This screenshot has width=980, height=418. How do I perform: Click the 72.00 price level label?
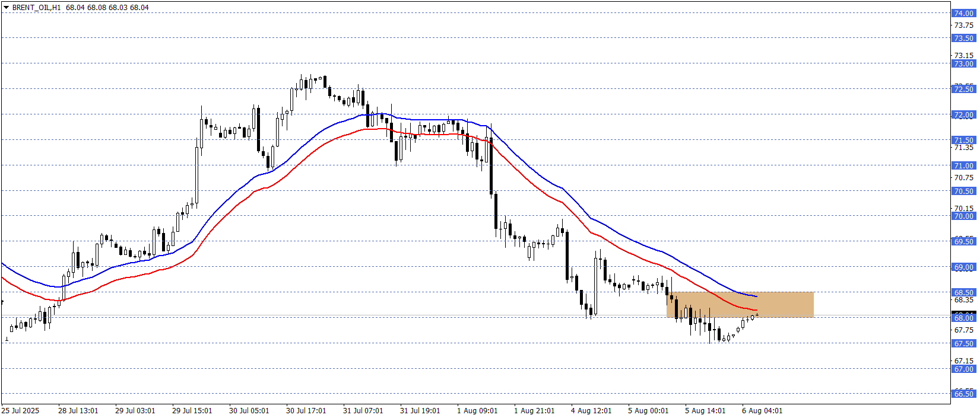click(963, 114)
